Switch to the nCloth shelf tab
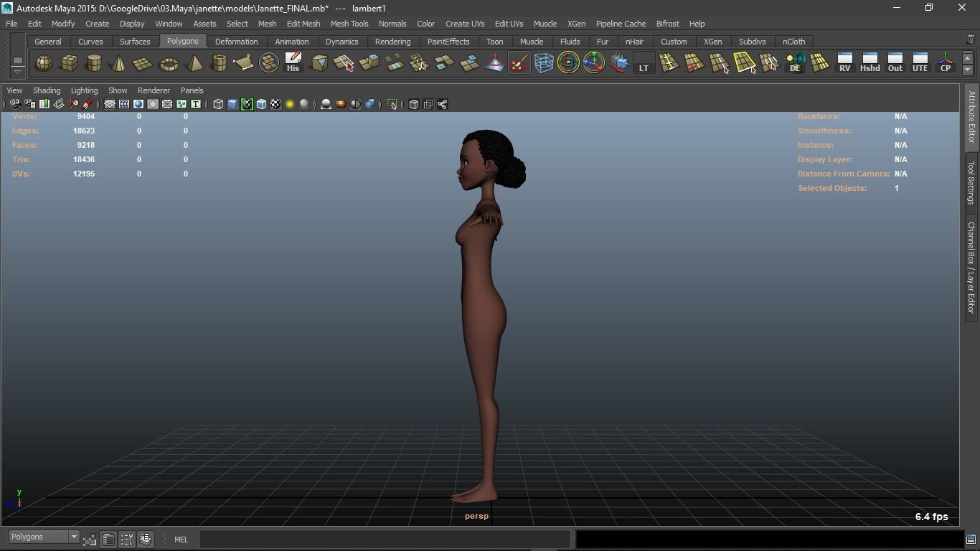This screenshot has height=551, width=980. 793,42
